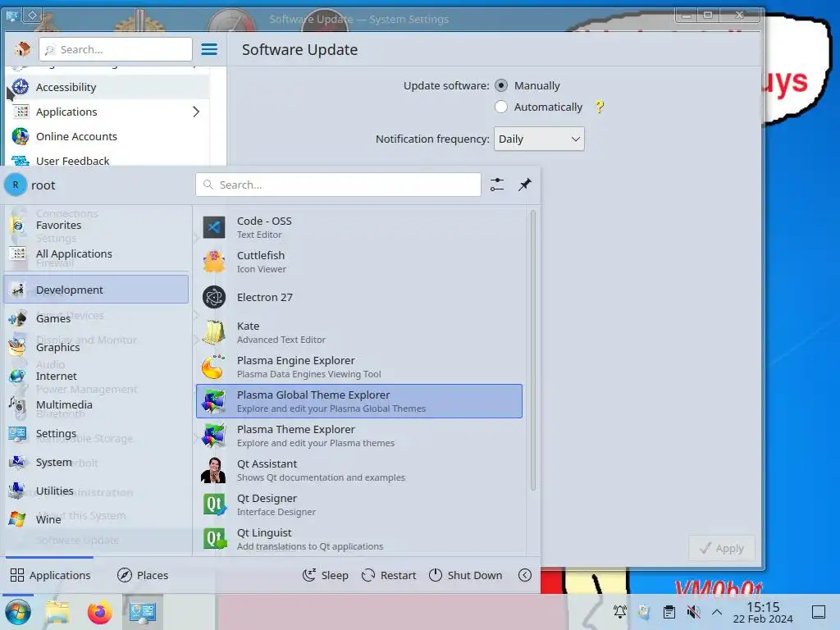Pin the application launcher open
Screen dimensions: 840x630
525,185
